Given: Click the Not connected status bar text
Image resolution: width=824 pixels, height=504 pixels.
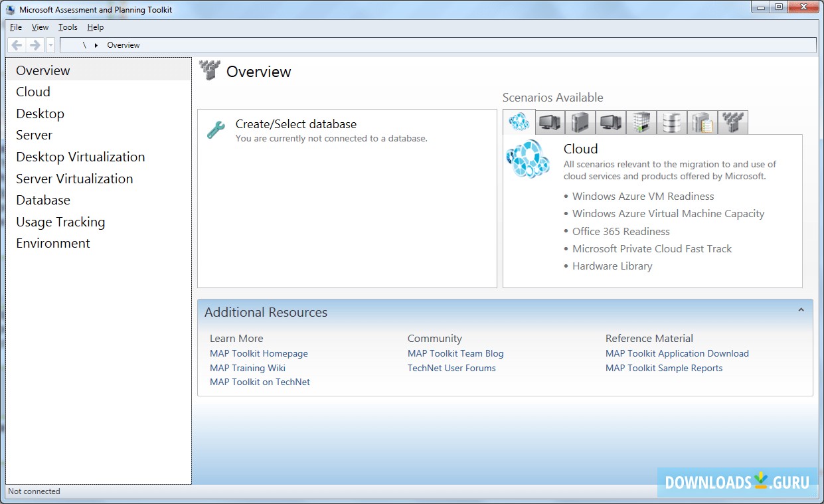Looking at the screenshot, I should click(34, 491).
